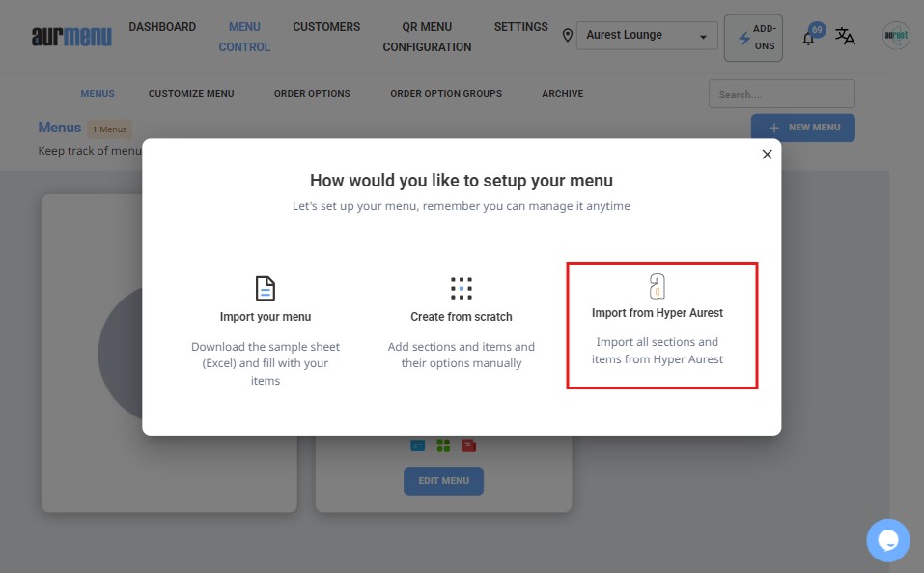Image resolution: width=924 pixels, height=573 pixels.
Task: Click the aurmenu logo
Action: [x=70, y=37]
